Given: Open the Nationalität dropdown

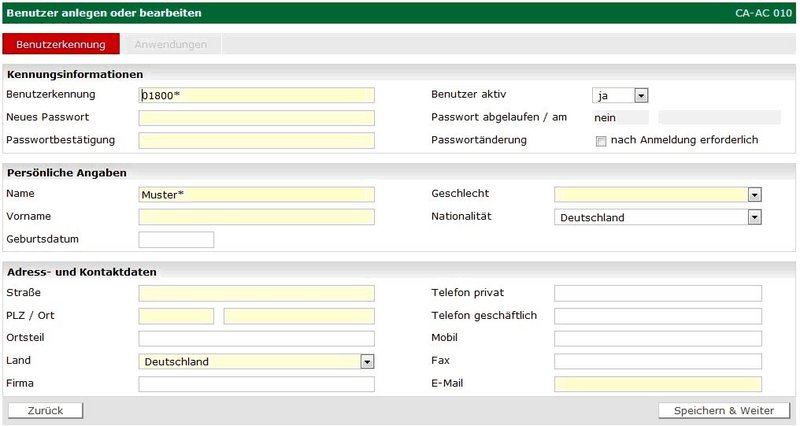Looking at the screenshot, I should click(x=658, y=217).
